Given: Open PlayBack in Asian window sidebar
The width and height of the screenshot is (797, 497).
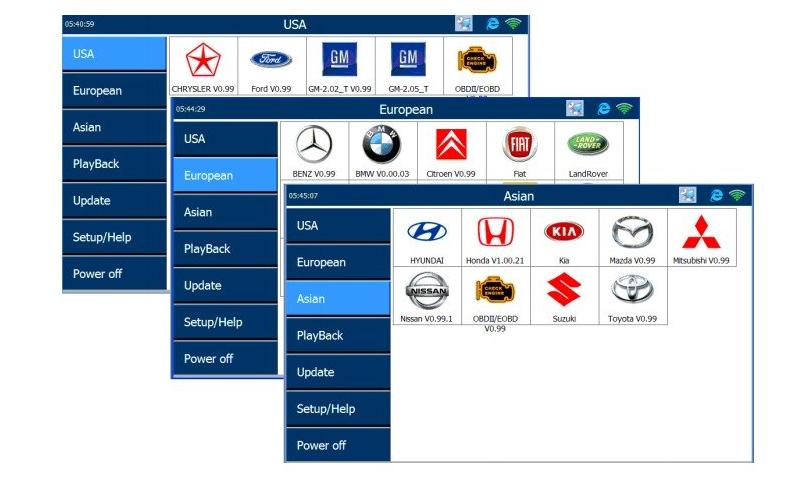Looking at the screenshot, I should 338,335.
